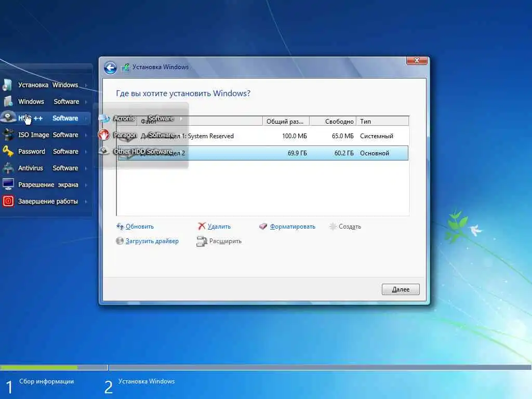Click the Установка Windows step 2 label
Screen dimensions: 532x399
click(x=147, y=381)
